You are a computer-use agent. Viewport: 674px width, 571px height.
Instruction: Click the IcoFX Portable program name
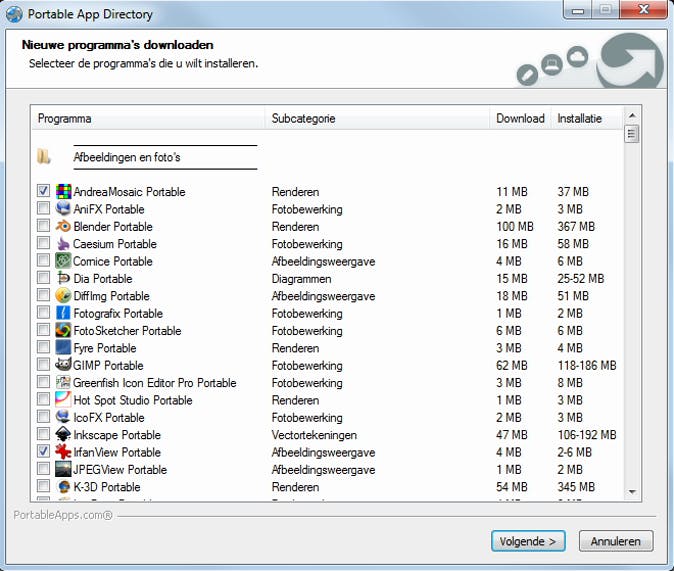tap(109, 418)
